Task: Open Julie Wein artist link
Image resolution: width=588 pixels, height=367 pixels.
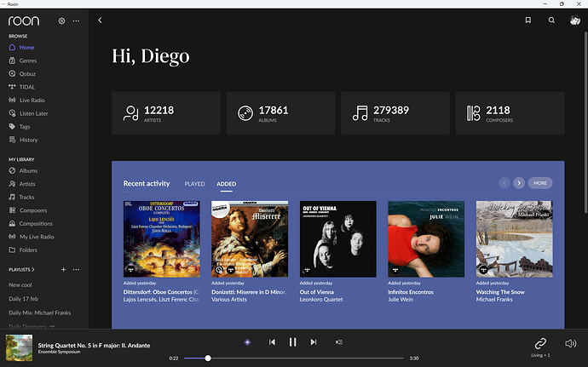Action: click(401, 300)
